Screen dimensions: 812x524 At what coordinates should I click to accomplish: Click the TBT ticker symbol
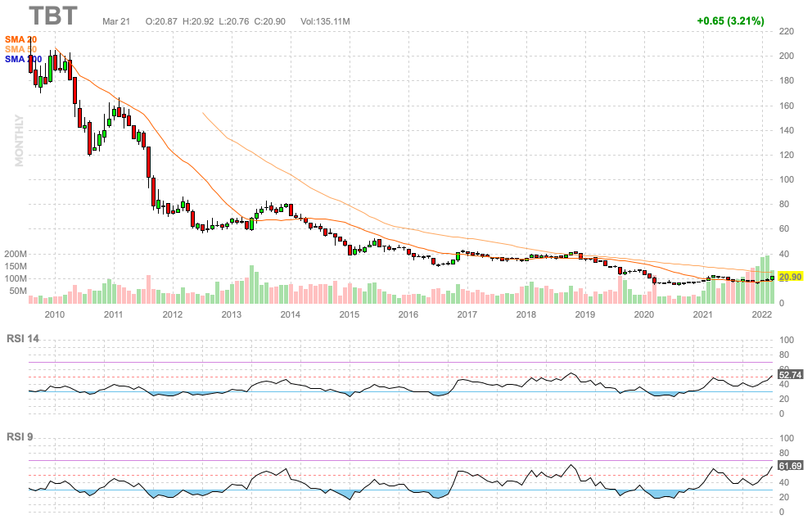point(56,16)
